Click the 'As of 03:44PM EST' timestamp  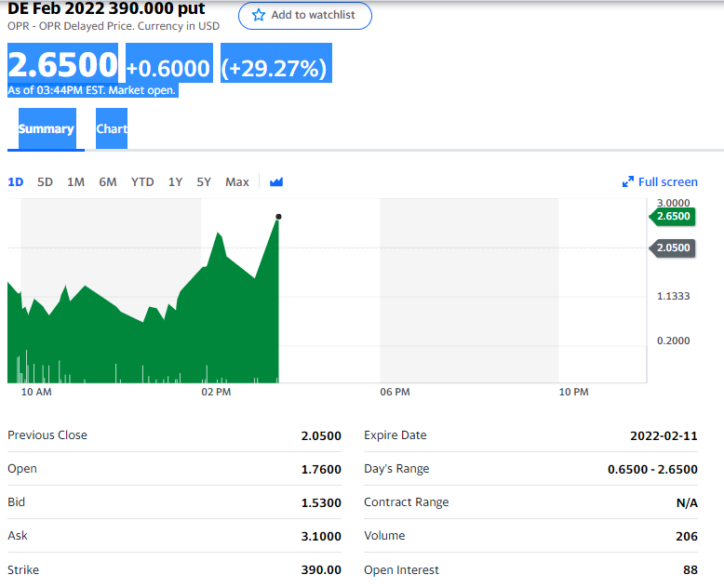click(92, 90)
